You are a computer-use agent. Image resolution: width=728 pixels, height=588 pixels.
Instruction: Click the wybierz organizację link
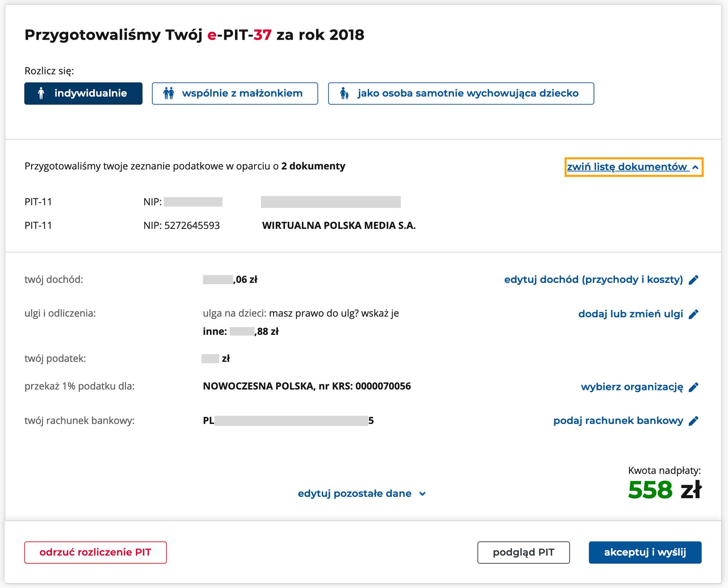632,387
